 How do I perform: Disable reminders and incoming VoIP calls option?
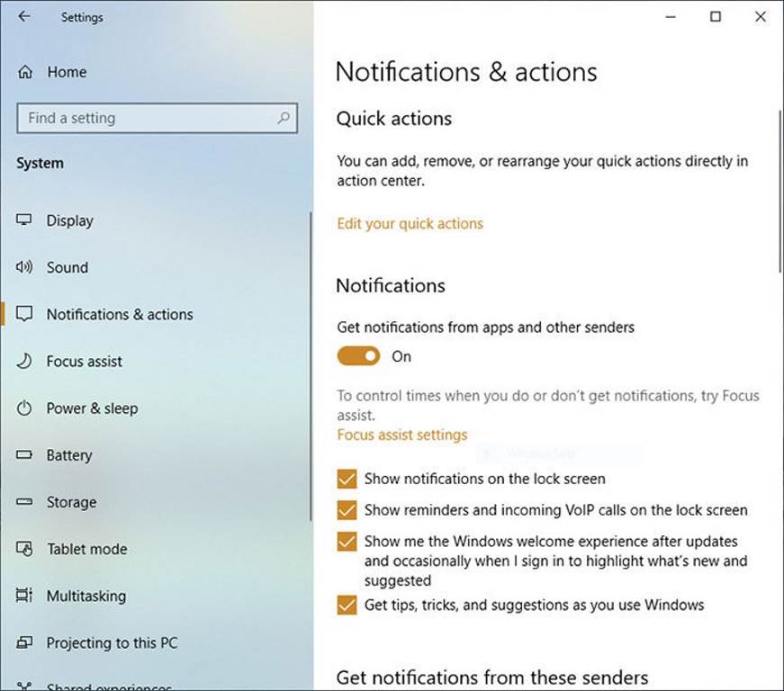click(x=347, y=509)
